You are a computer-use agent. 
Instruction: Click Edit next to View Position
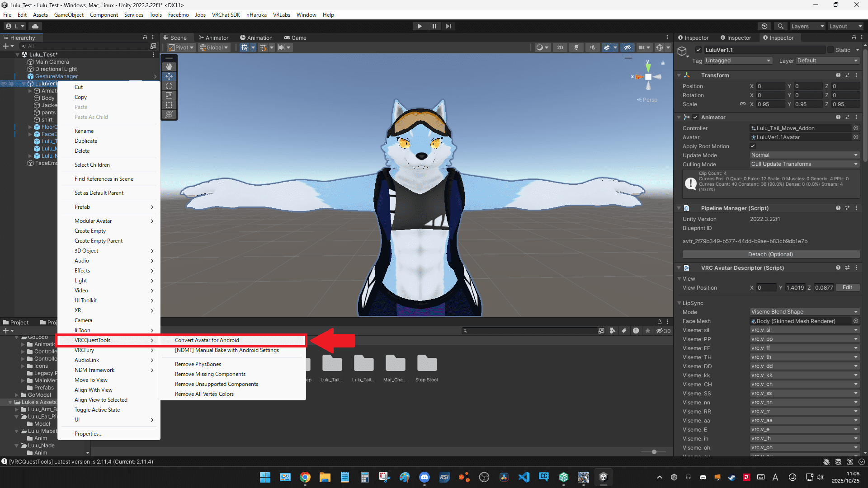point(848,287)
